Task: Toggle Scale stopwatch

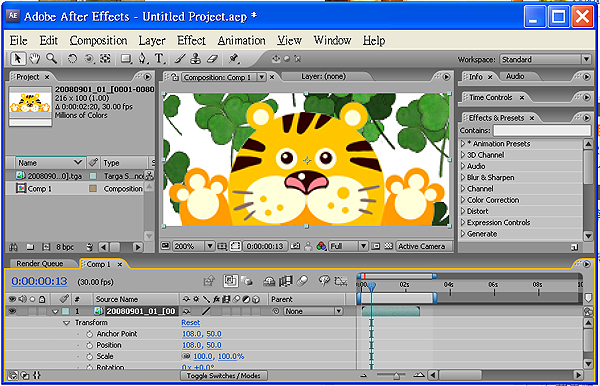Action: (x=90, y=357)
